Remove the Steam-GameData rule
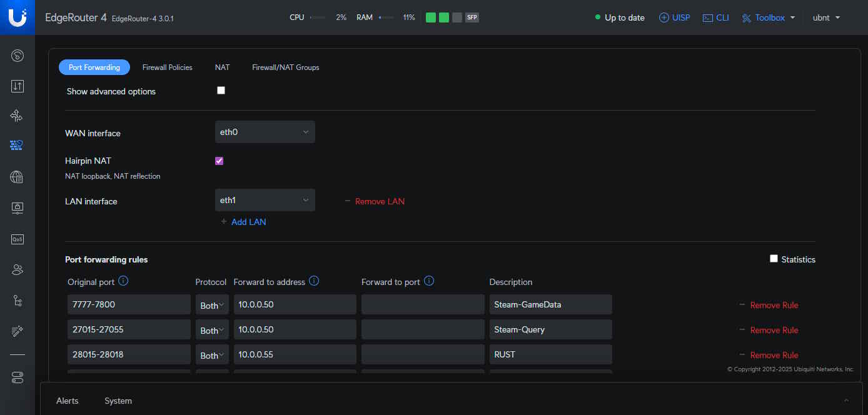The width and height of the screenshot is (868, 415). click(769, 305)
